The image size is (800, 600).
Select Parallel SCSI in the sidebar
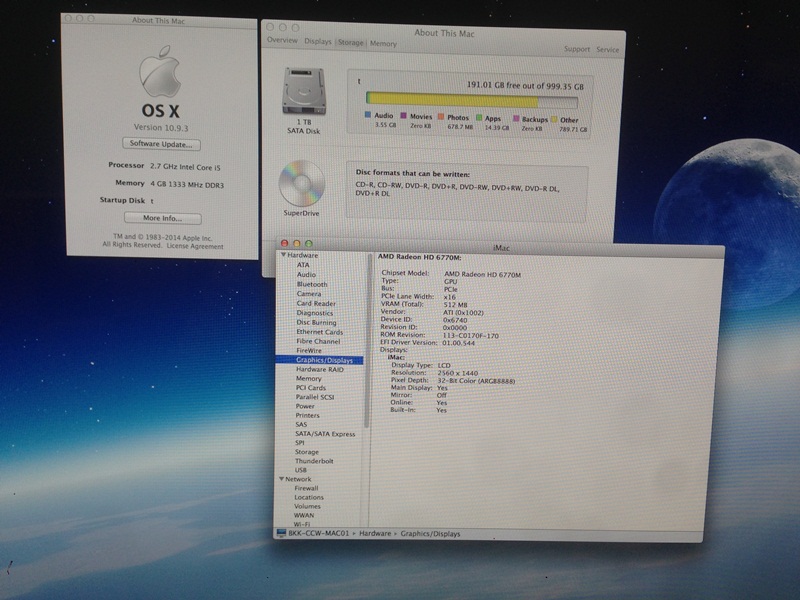pos(315,397)
